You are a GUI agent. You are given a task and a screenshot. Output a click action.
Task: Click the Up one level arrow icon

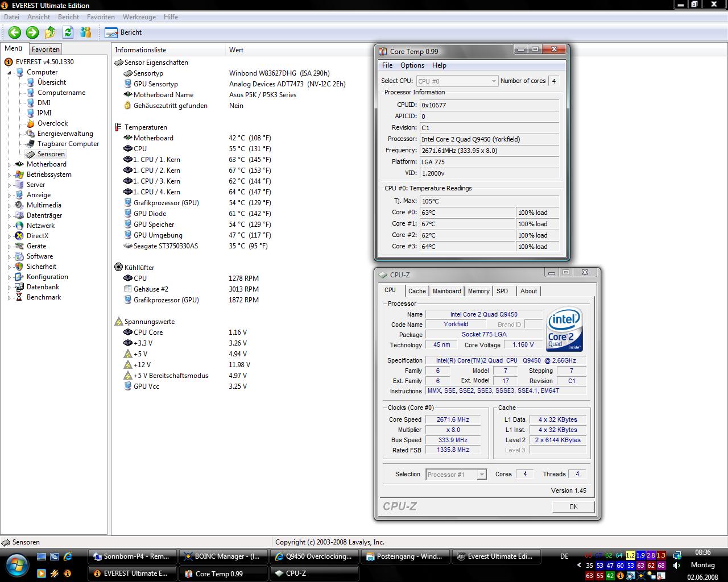50,32
